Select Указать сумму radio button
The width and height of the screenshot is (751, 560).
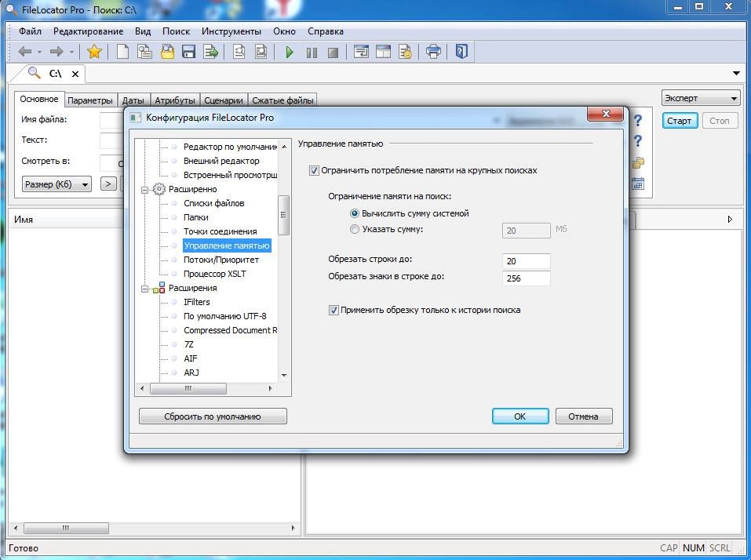[x=355, y=229]
